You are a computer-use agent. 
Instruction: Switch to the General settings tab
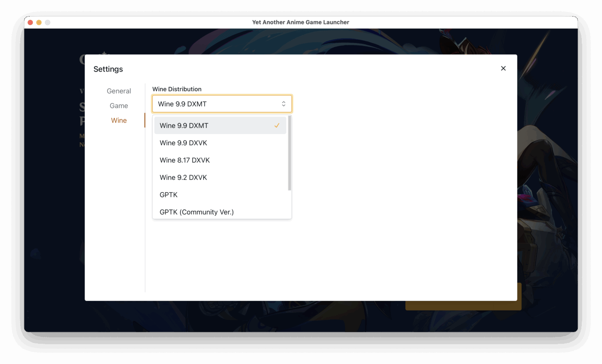point(119,91)
